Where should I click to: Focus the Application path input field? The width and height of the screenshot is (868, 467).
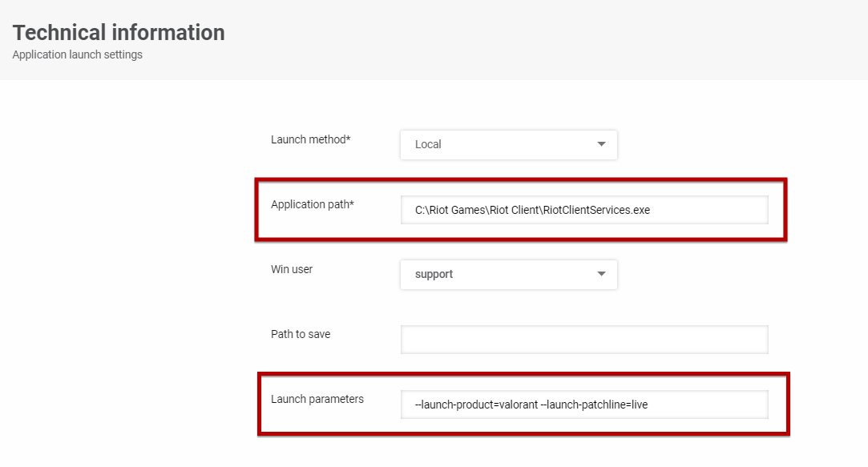(x=705, y=210)
